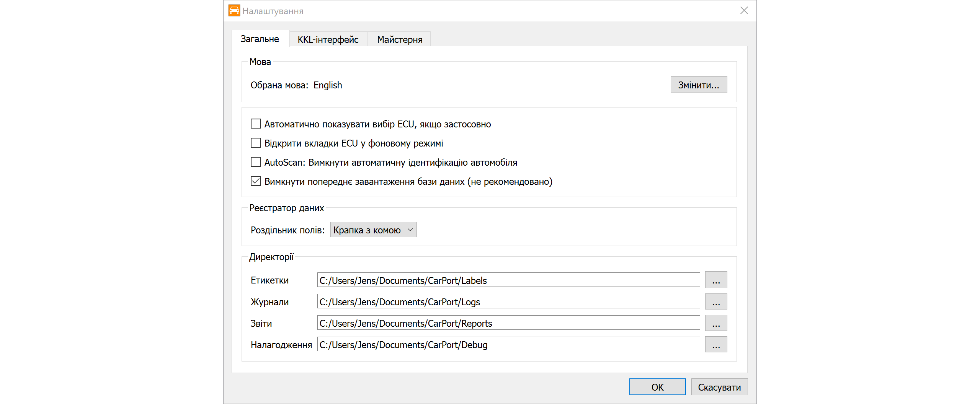
Task: Browse for the Журнали Logs folder
Action: (x=716, y=301)
